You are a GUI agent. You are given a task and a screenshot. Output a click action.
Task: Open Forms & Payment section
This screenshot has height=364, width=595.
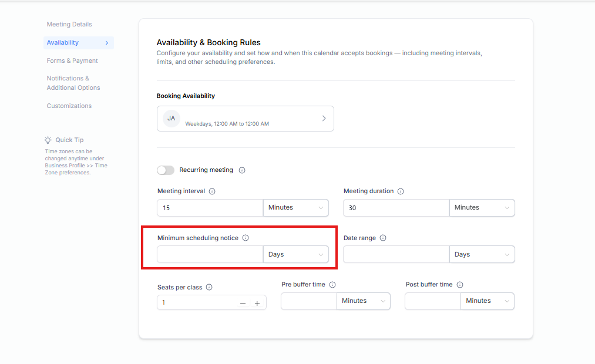(x=72, y=60)
